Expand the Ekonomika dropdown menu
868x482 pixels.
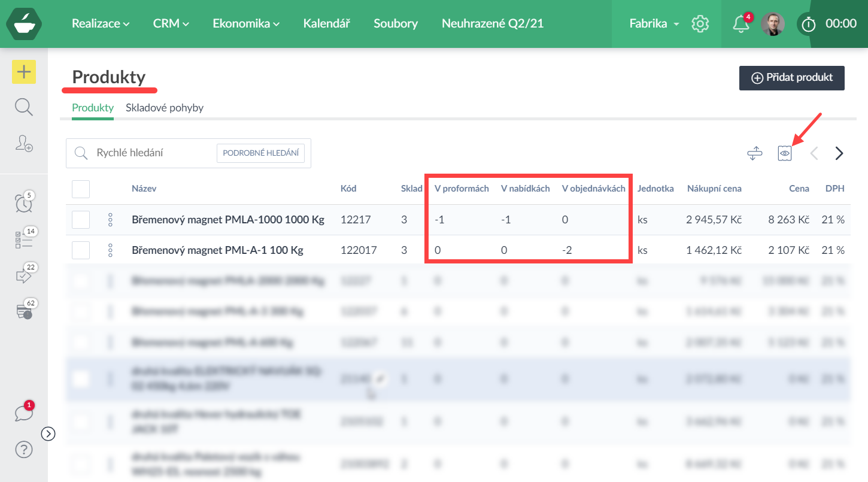tap(246, 24)
